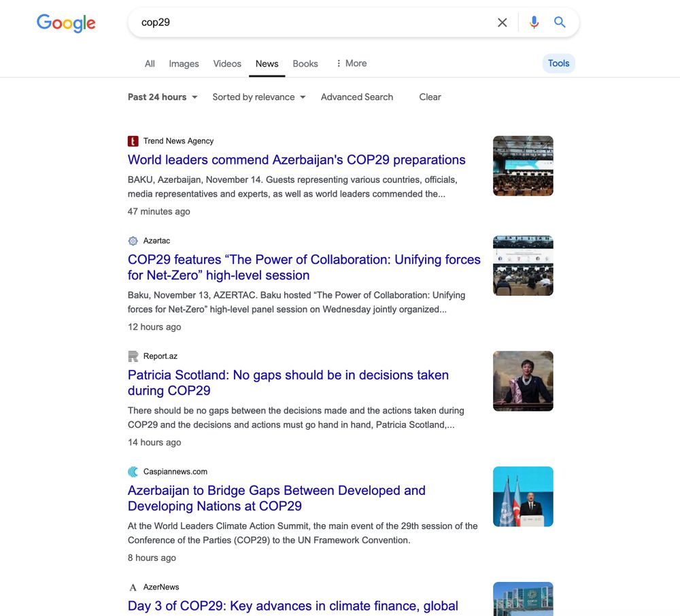Open the Past 24 hours time dropdown

pyautogui.click(x=163, y=97)
